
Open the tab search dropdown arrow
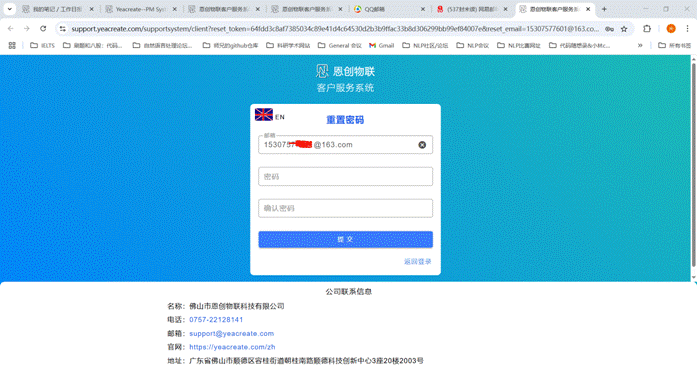click(x=9, y=9)
